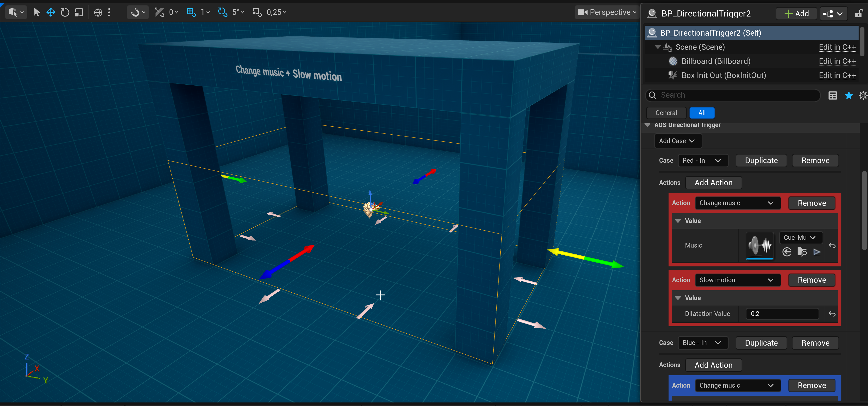
Task: Click the Dilatation Value field 0,2
Action: 782,314
